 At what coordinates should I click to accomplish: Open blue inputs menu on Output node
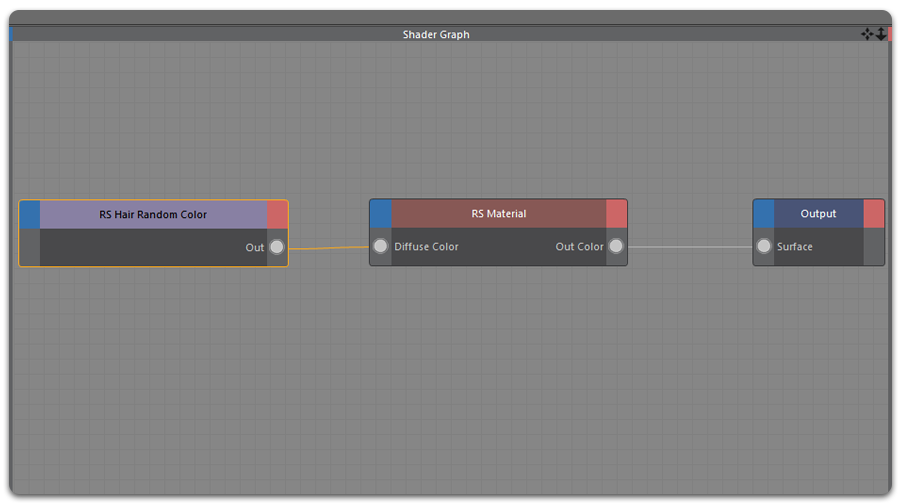[764, 214]
